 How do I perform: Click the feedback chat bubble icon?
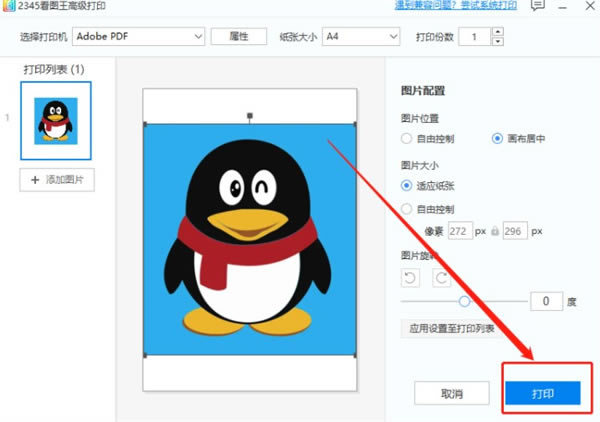538,5
